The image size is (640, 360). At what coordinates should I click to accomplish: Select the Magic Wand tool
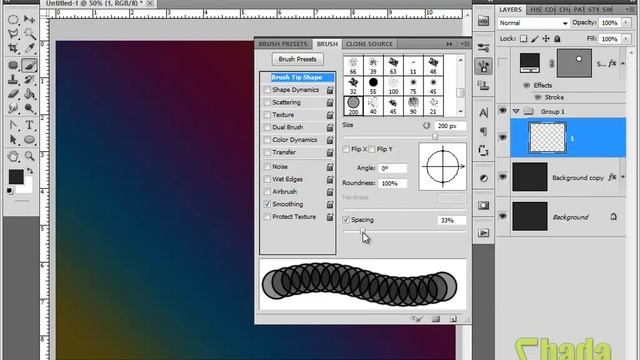29,34
